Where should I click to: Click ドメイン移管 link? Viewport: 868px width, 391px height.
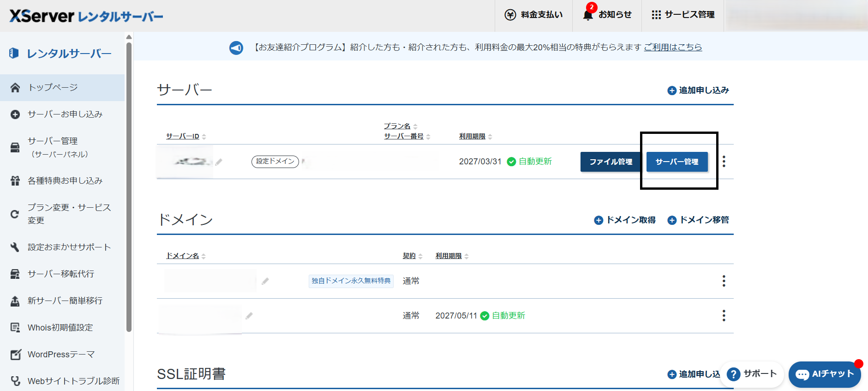pos(698,220)
